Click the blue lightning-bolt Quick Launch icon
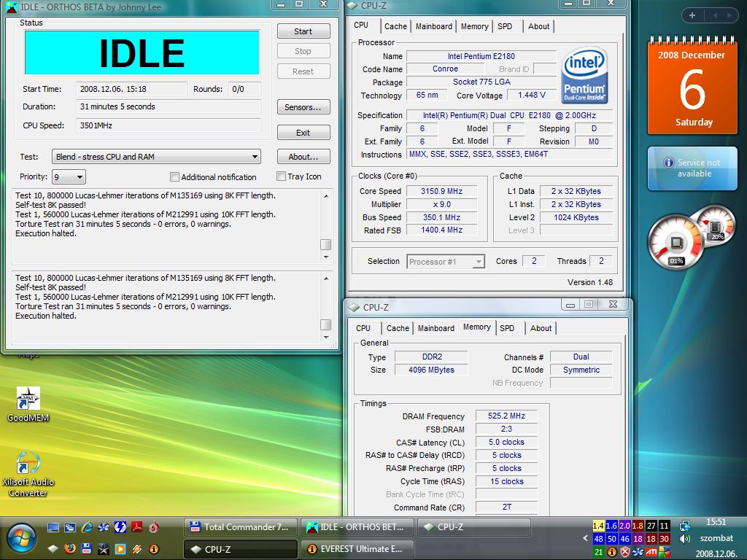747x560 pixels. [120, 527]
